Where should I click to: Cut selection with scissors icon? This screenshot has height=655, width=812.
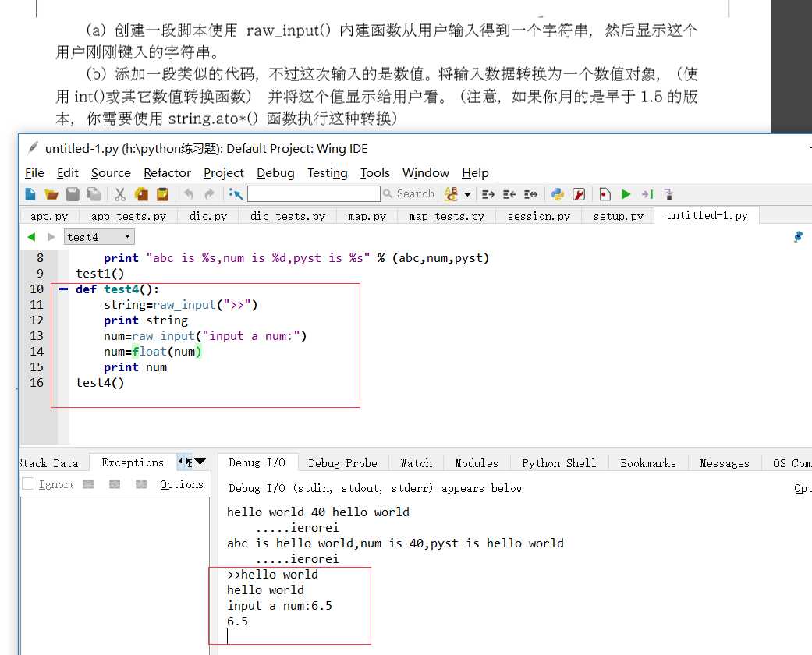(x=120, y=194)
